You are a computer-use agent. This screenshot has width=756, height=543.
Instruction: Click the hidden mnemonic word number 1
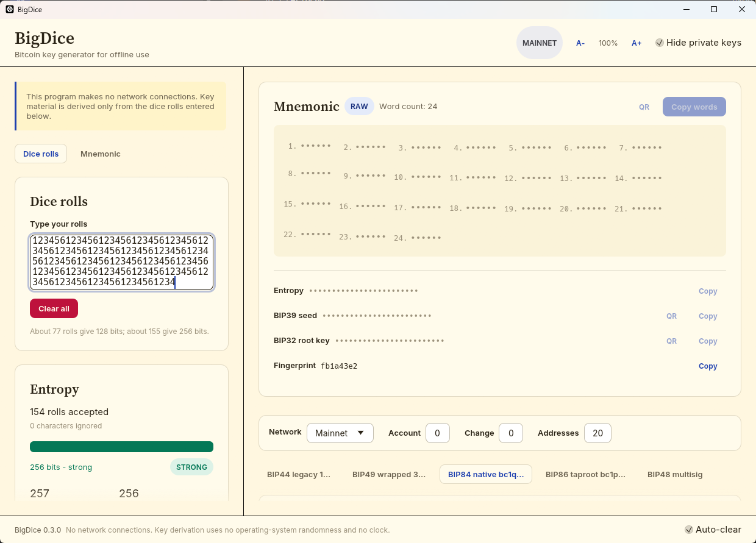click(310, 146)
